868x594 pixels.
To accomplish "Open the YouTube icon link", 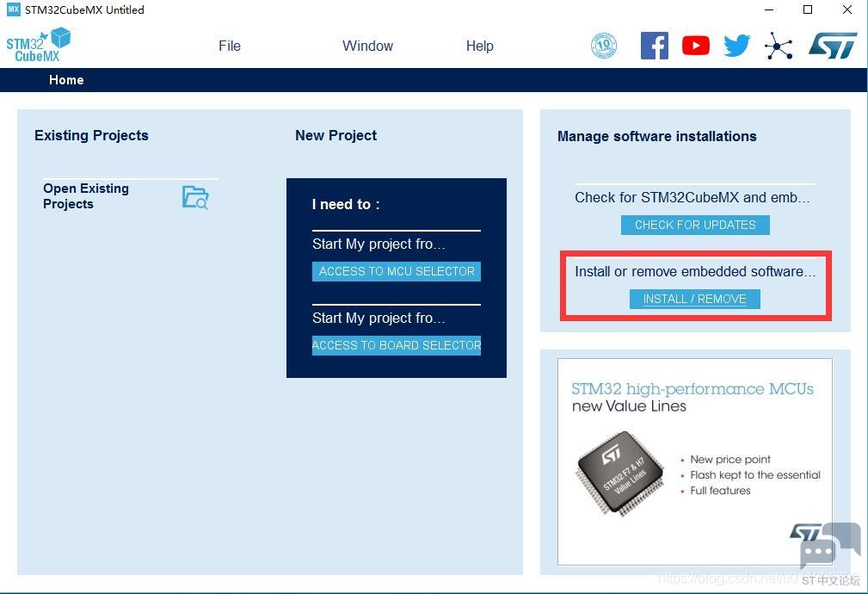I will (696, 46).
